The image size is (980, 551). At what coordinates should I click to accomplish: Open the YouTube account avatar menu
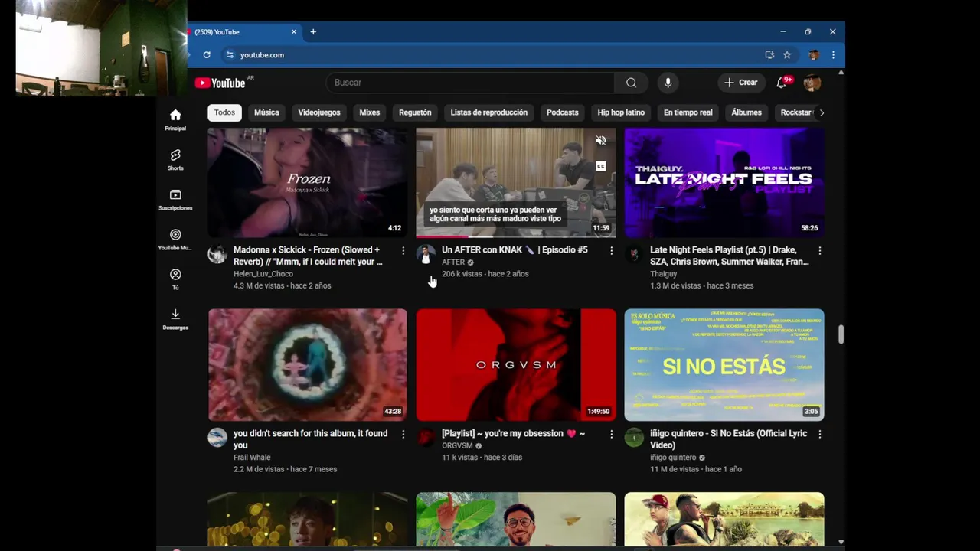tap(812, 83)
